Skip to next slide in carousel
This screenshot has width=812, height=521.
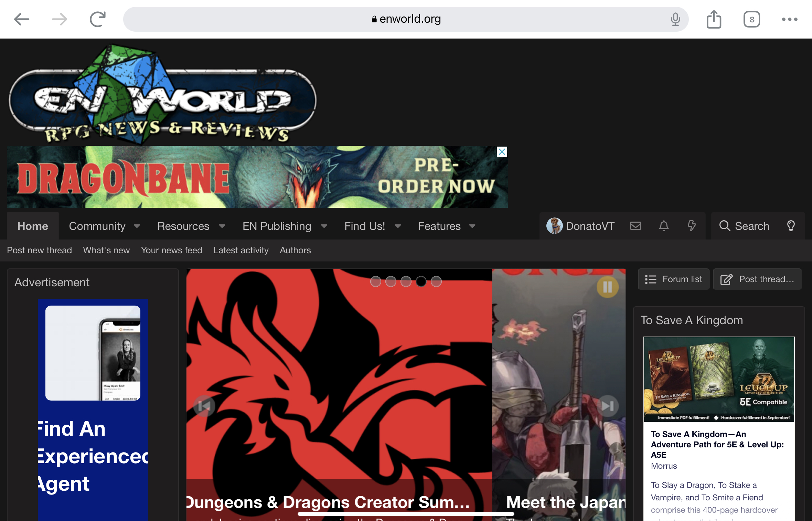(x=607, y=406)
